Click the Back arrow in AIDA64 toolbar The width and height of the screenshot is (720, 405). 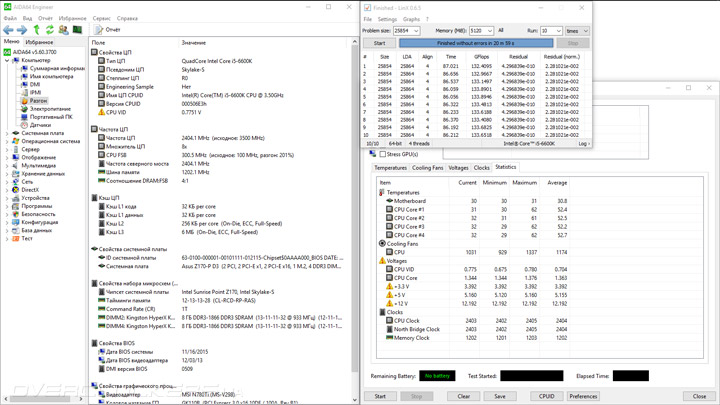pos(8,30)
